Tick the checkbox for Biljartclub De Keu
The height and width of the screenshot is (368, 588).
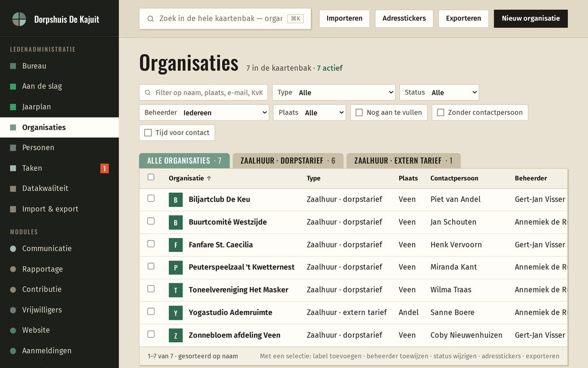pos(151,198)
